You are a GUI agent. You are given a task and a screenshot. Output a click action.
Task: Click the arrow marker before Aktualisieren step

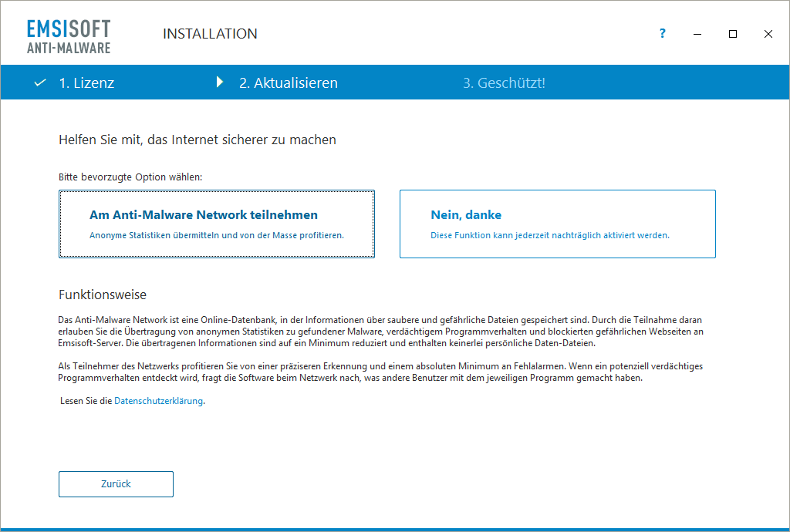pos(220,82)
